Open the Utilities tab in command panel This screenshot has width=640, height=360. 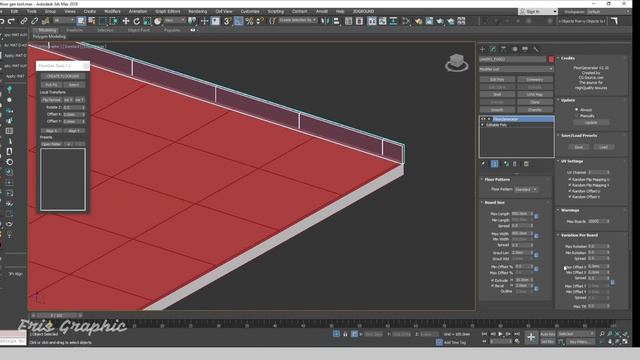tap(536, 49)
